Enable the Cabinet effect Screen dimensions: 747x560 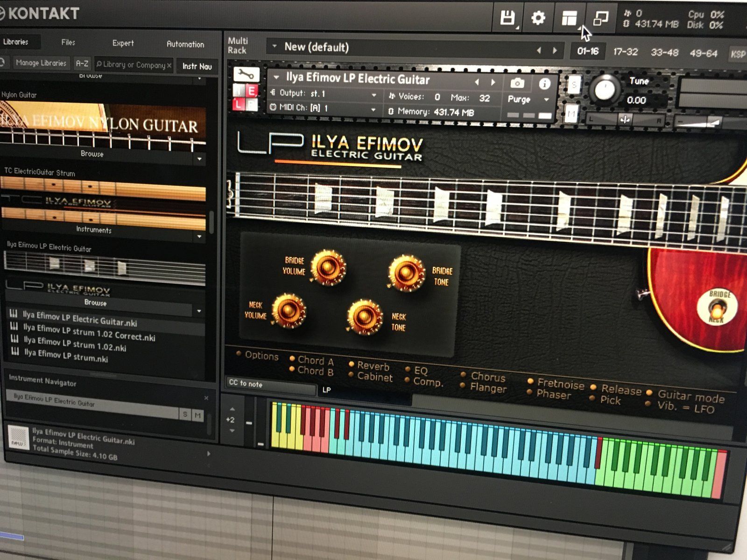click(x=372, y=377)
